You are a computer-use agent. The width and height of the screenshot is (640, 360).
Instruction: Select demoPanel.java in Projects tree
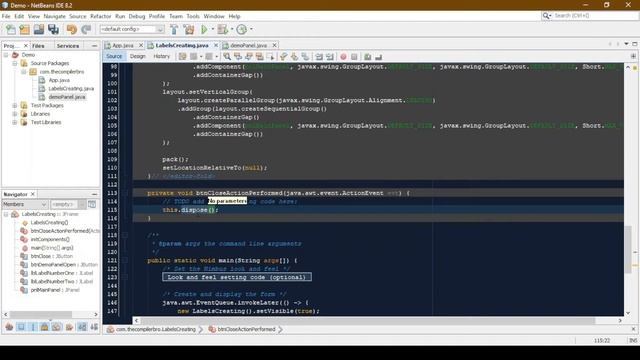[67, 97]
